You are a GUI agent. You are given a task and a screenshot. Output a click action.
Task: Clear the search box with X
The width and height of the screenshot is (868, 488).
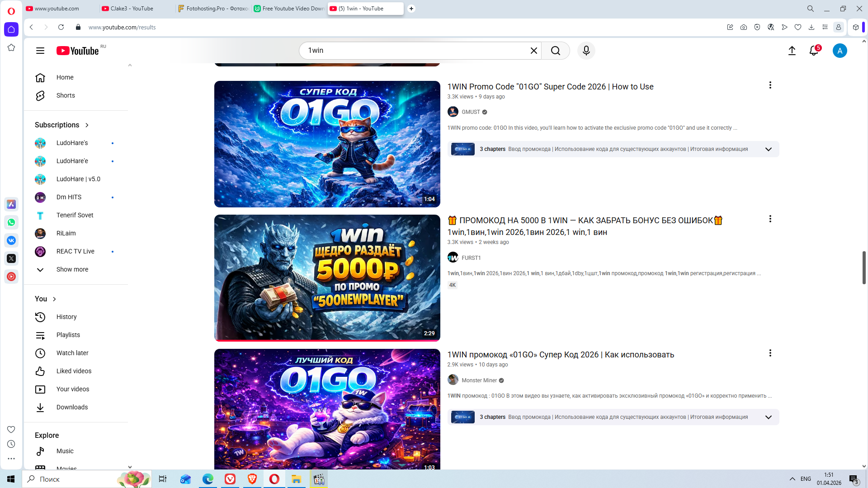(x=533, y=51)
